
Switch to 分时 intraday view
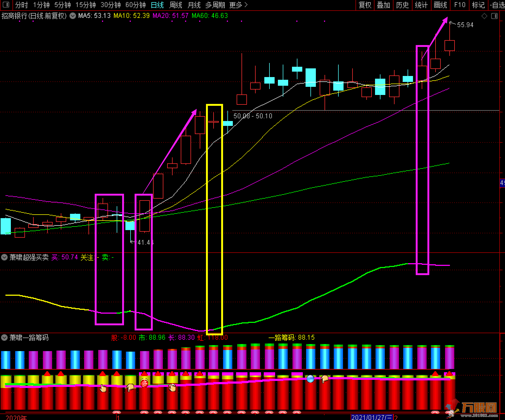click(x=21, y=5)
